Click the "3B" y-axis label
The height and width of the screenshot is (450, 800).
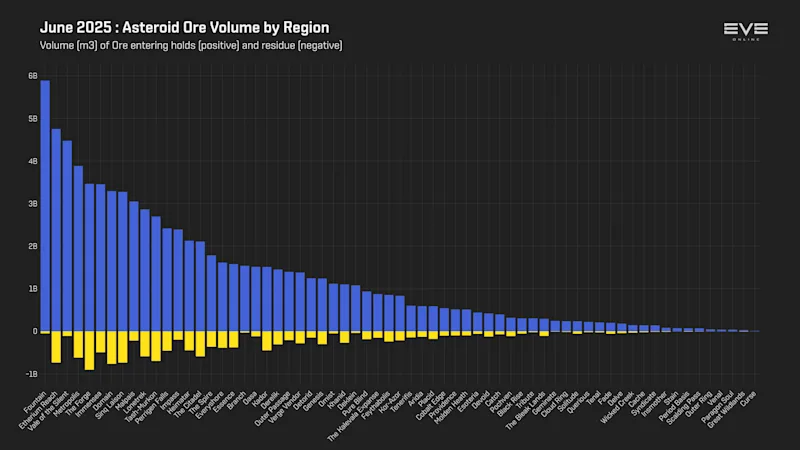coord(33,204)
